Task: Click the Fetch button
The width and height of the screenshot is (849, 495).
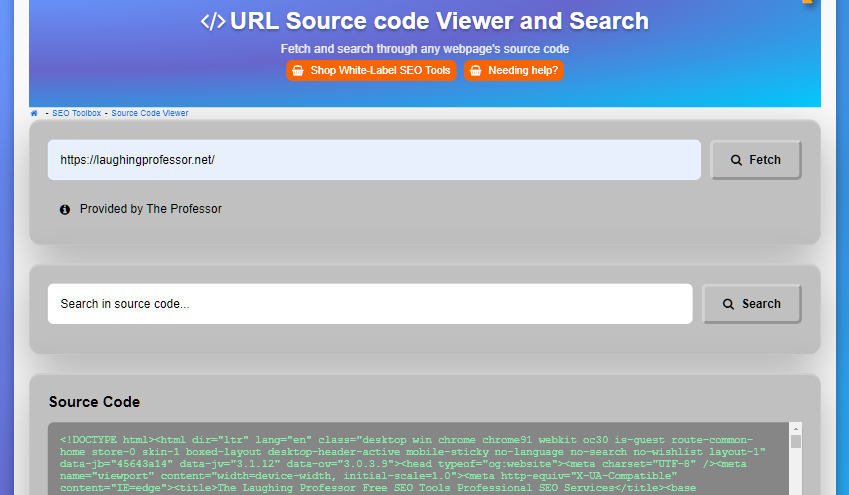Action: [756, 160]
